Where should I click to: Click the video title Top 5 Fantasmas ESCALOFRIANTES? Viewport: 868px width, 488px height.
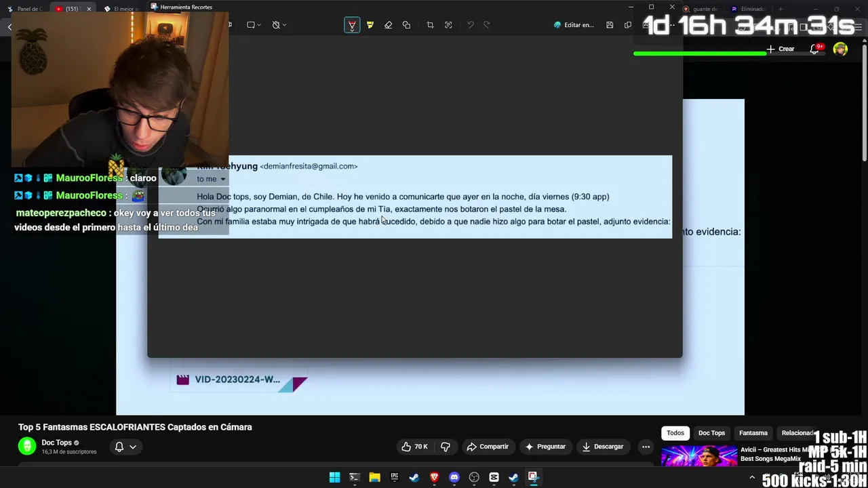click(135, 427)
